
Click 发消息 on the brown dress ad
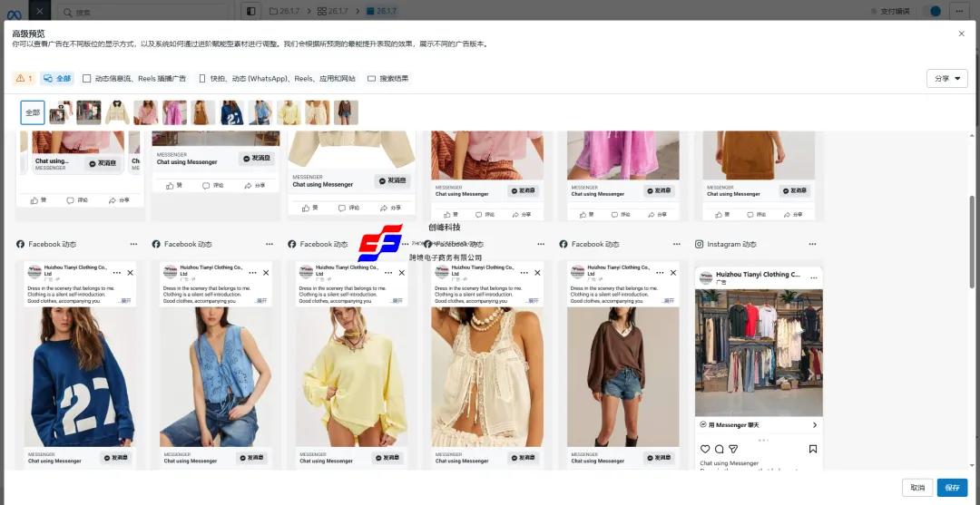pos(794,190)
